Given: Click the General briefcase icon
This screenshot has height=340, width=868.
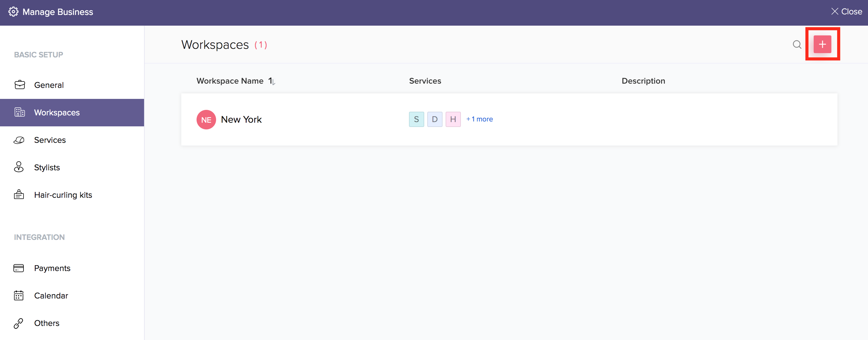Looking at the screenshot, I should tap(20, 85).
